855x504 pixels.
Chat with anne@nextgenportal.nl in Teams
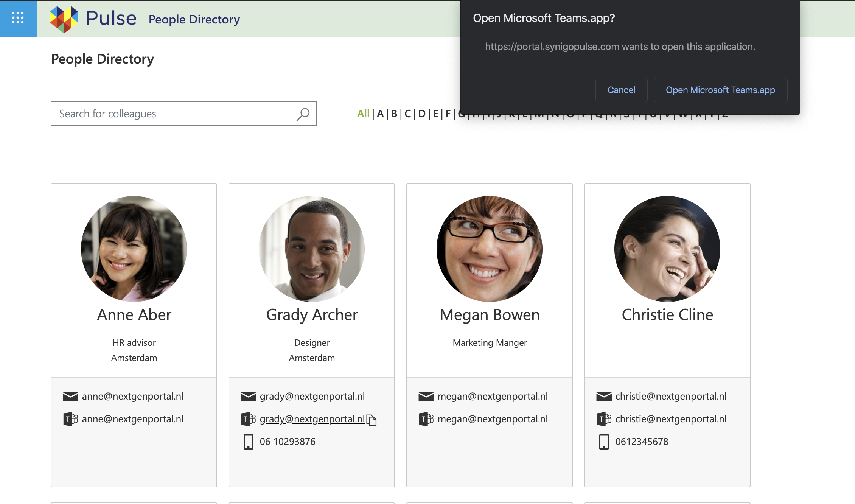pyautogui.click(x=133, y=419)
